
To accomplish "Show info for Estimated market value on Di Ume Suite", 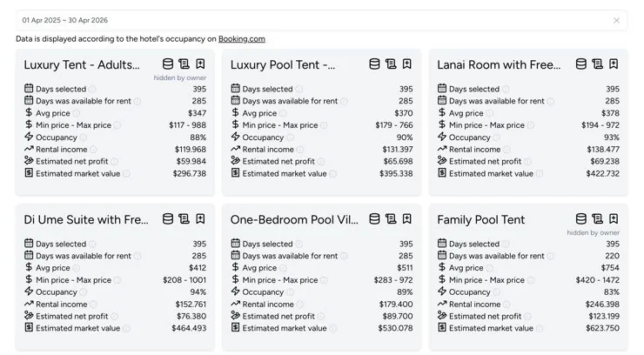I will click(x=126, y=328).
